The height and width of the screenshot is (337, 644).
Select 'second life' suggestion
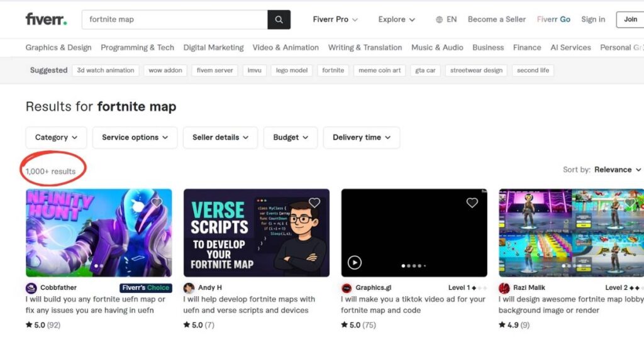(x=533, y=70)
